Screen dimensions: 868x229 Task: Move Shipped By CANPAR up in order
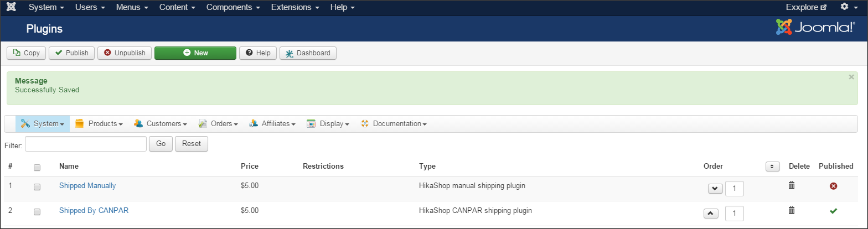tap(711, 213)
